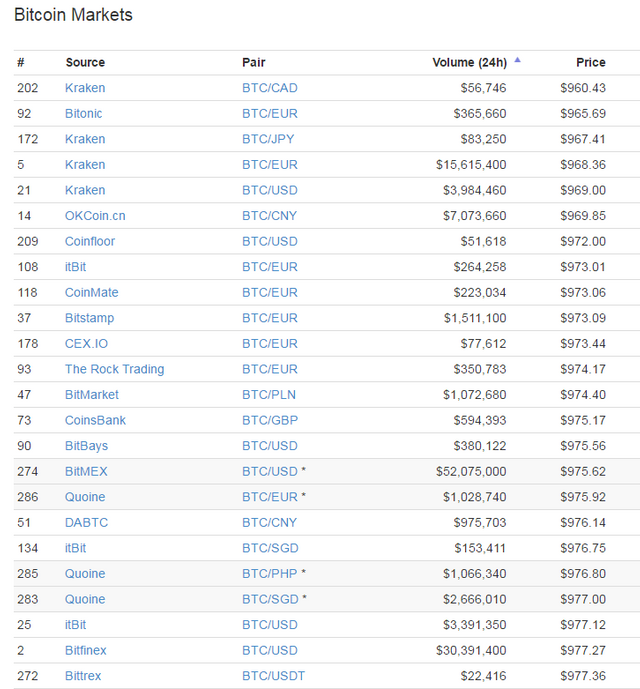Click BTC/SGD pair in itBit row

point(270,548)
